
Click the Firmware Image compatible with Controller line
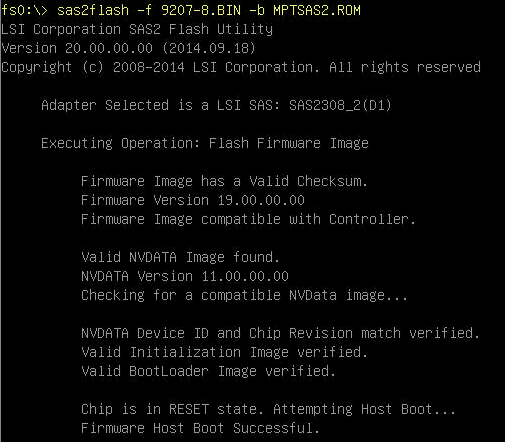(248, 219)
